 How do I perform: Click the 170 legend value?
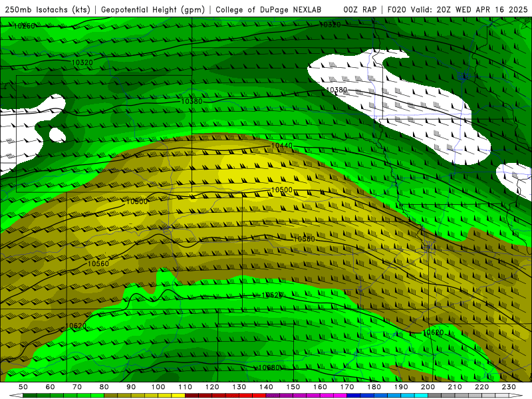347,387
